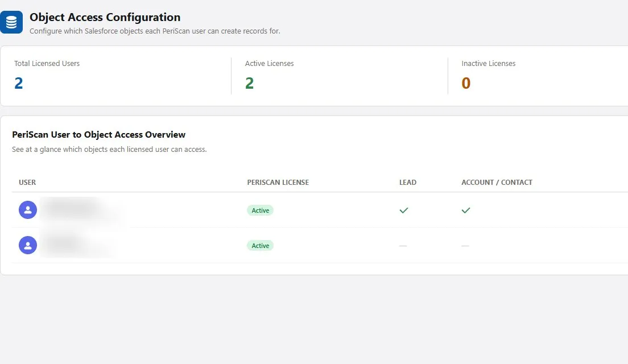Click the first user's Active license badge

click(x=261, y=210)
